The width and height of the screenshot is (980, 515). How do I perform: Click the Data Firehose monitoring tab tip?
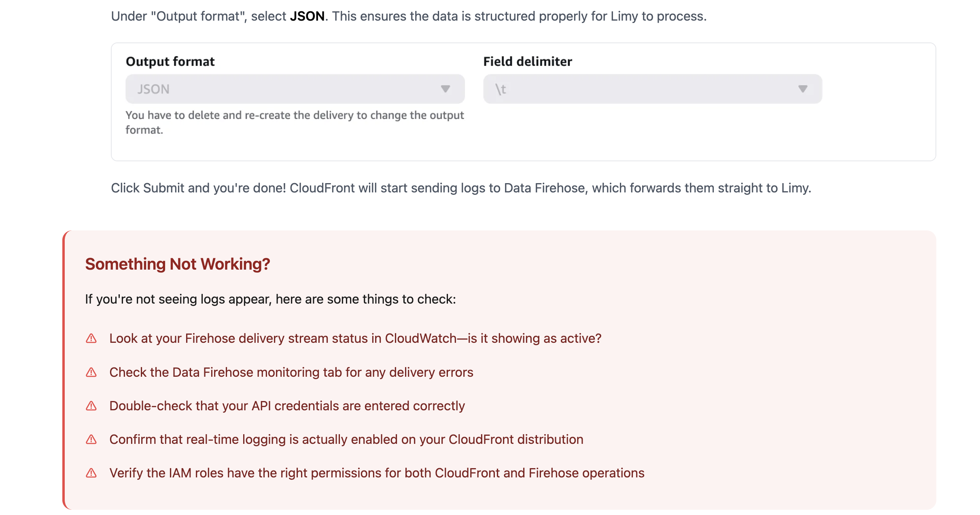[x=291, y=372]
